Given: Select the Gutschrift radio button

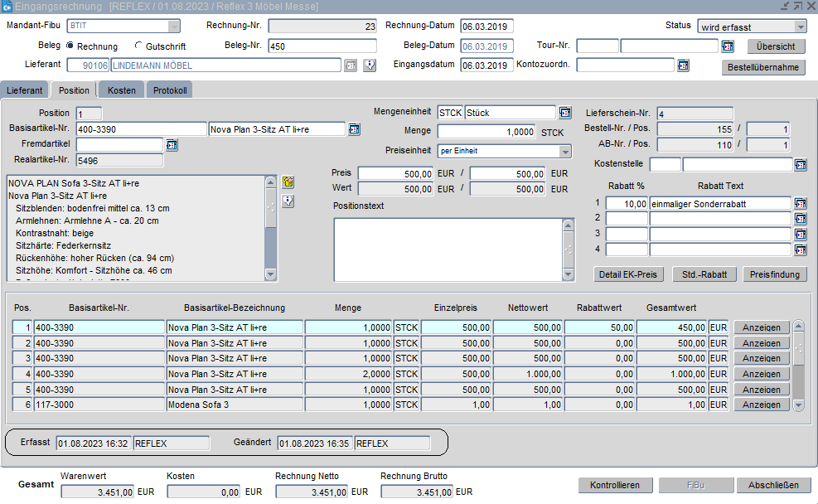Looking at the screenshot, I should pyautogui.click(x=138, y=46).
